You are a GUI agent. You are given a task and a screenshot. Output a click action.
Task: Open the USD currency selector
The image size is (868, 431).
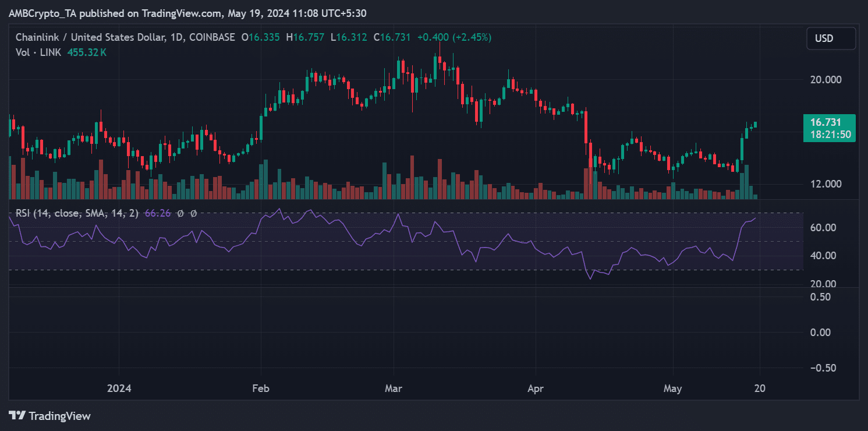tap(831, 38)
